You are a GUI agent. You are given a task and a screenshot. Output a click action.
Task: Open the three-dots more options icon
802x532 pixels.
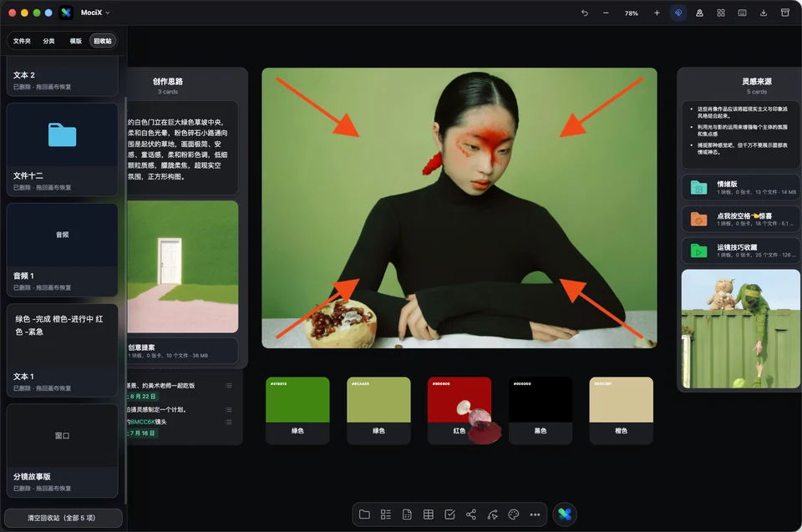(x=535, y=514)
